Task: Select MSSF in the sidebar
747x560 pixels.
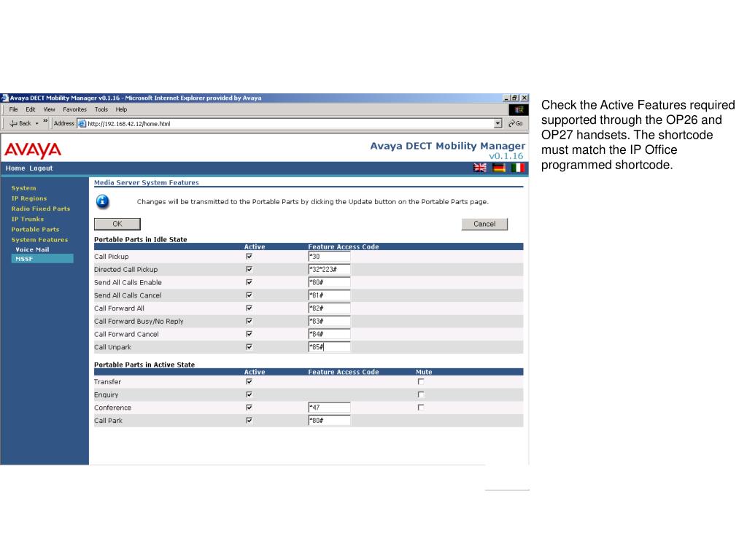Action: click(42, 259)
